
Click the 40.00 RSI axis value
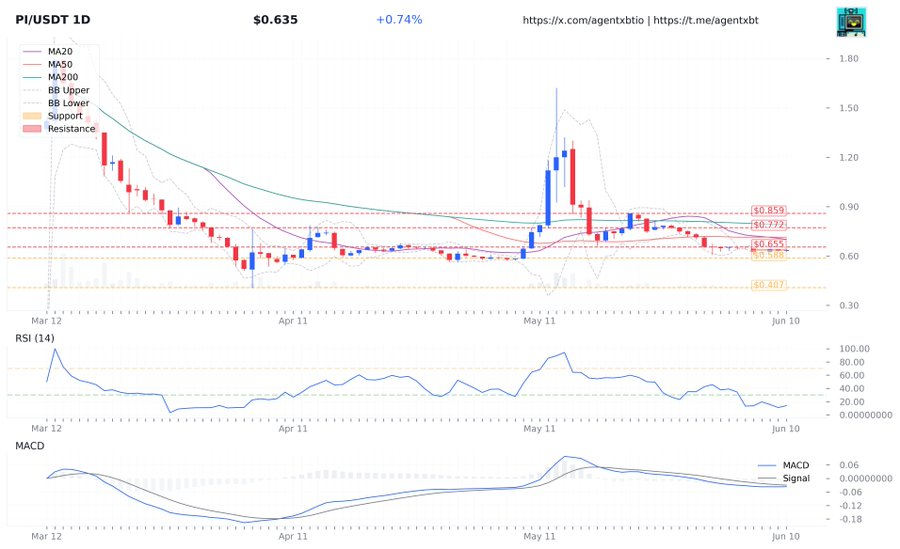[x=852, y=389]
